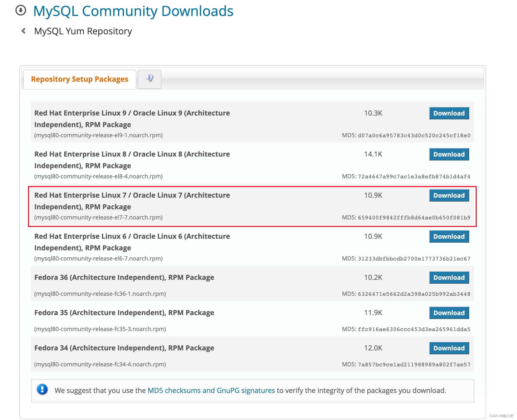
Task: Download the Fedora 34 RPM package
Action: click(x=449, y=348)
